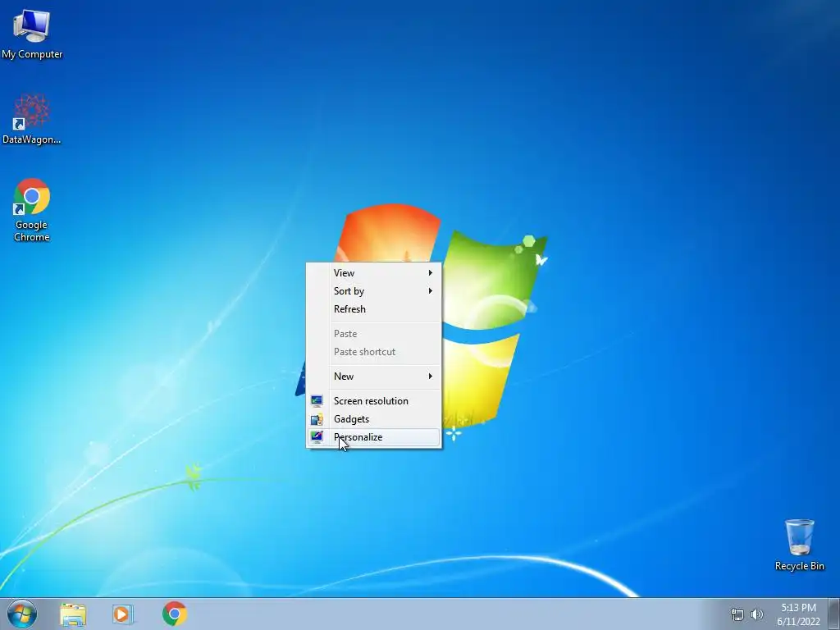Open Sort by in the context menu

tap(374, 291)
